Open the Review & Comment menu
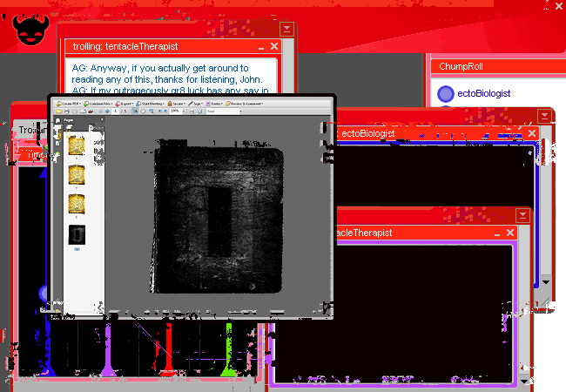This screenshot has height=392, width=566. (x=244, y=103)
